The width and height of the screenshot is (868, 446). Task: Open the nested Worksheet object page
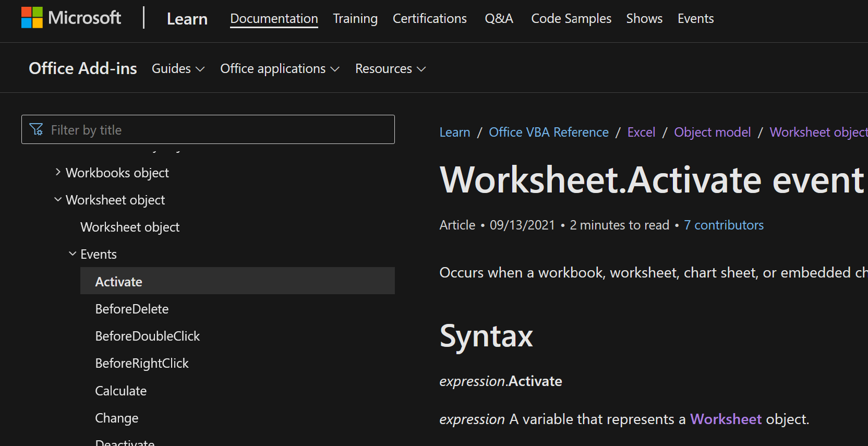(x=130, y=227)
